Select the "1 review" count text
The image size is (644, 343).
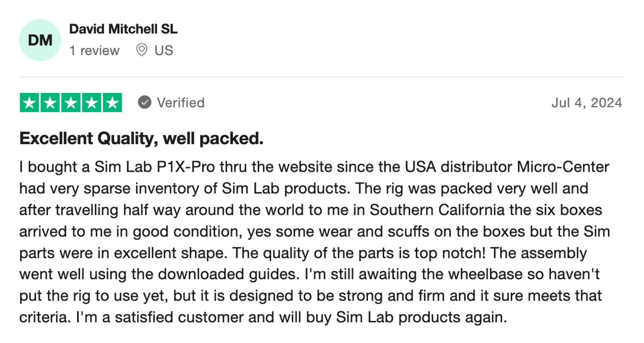point(94,50)
